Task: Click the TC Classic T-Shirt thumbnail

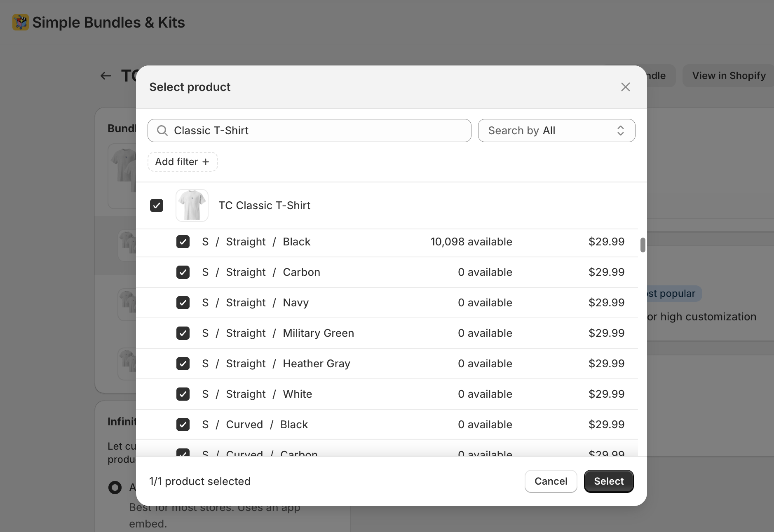Action: point(192,205)
